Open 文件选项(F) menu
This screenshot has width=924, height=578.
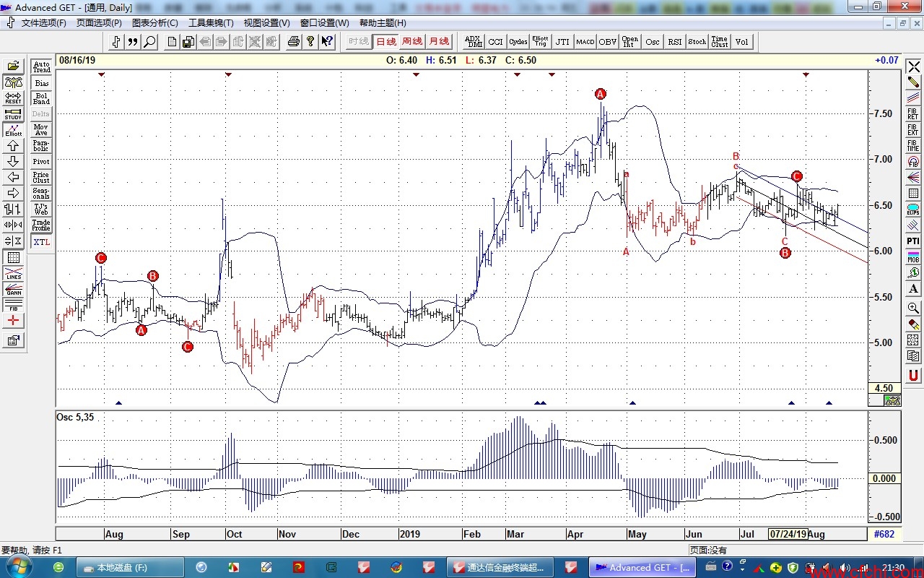pyautogui.click(x=43, y=23)
